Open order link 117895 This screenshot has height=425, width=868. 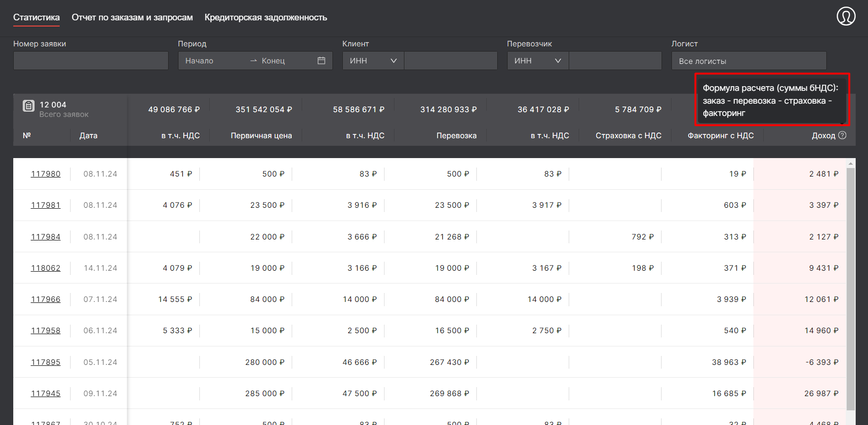46,362
